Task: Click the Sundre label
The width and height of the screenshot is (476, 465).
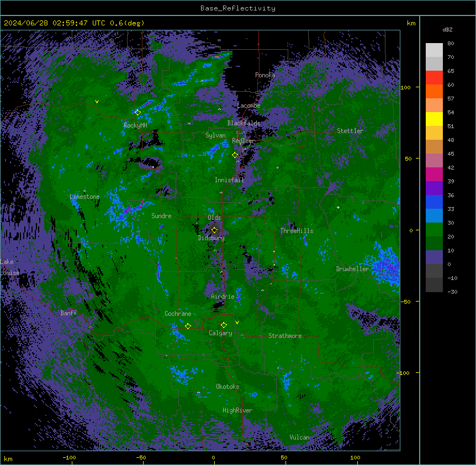Action: (x=161, y=216)
